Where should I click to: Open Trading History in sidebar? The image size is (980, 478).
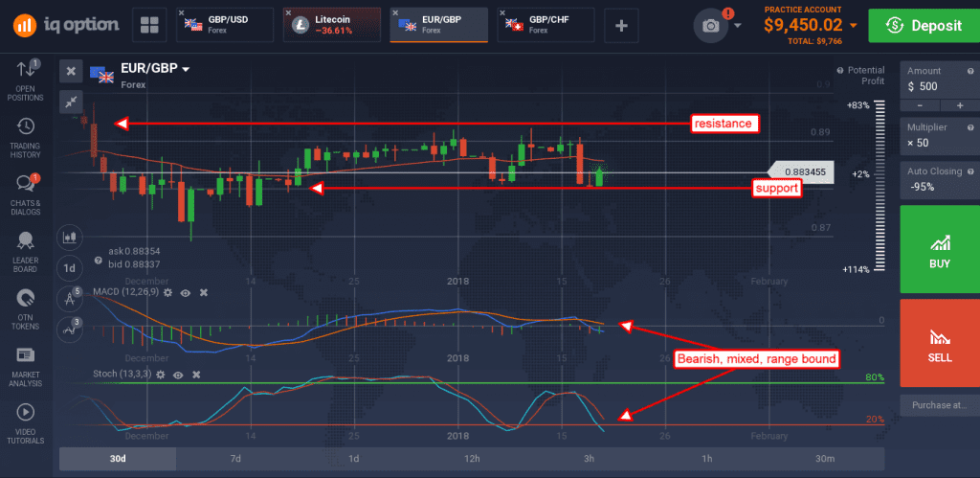[x=26, y=138]
